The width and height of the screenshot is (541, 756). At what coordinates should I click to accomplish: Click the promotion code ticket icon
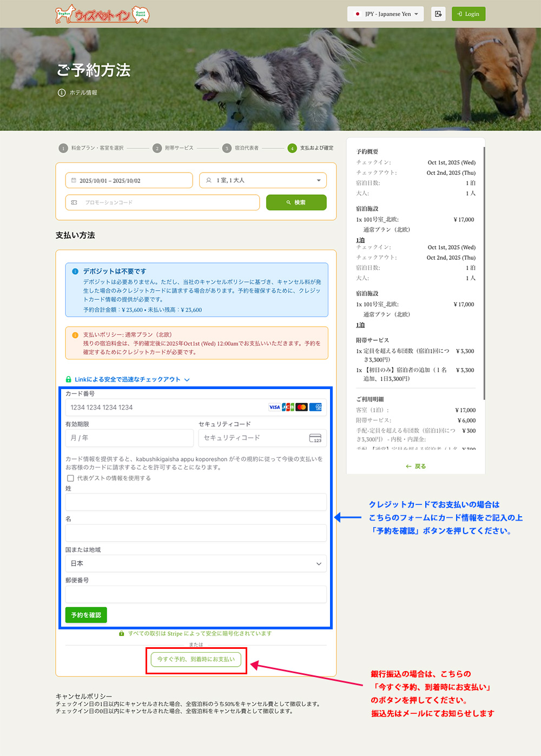pos(74,202)
